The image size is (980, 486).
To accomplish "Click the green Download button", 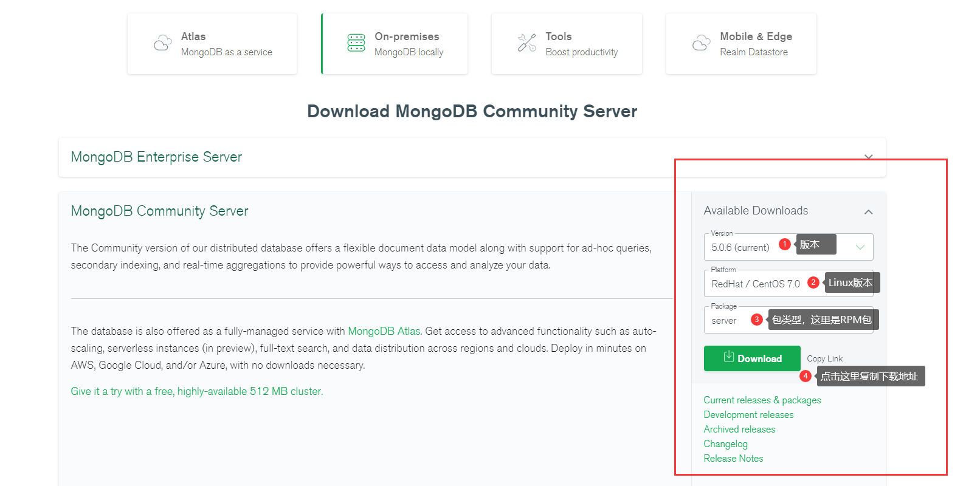I will coord(752,358).
